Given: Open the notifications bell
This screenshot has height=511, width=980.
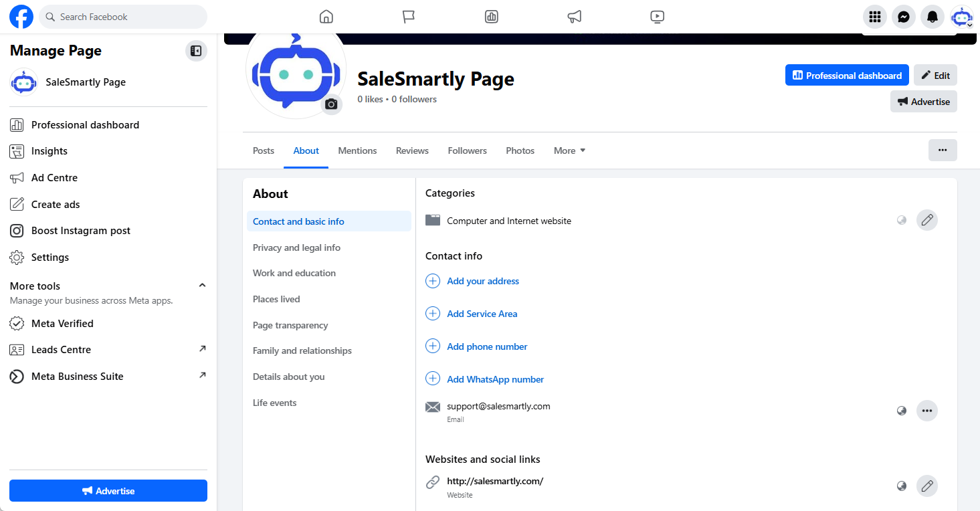Looking at the screenshot, I should 932,17.
